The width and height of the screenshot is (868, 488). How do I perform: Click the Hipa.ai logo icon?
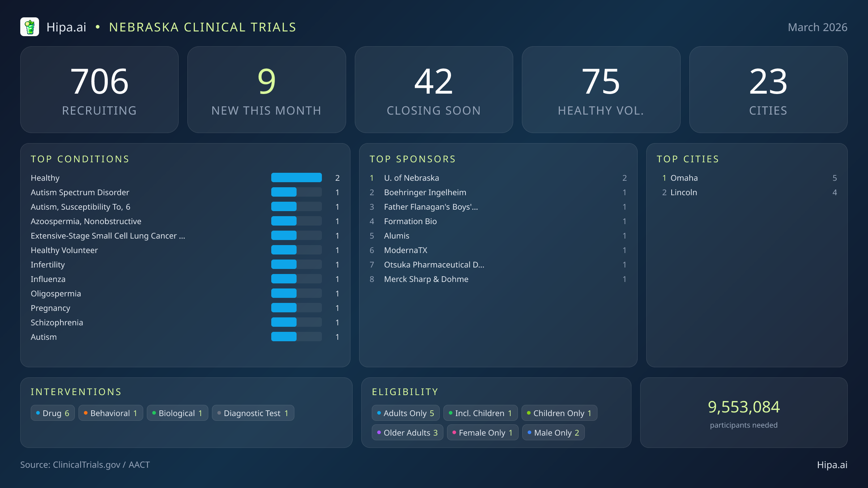click(30, 26)
